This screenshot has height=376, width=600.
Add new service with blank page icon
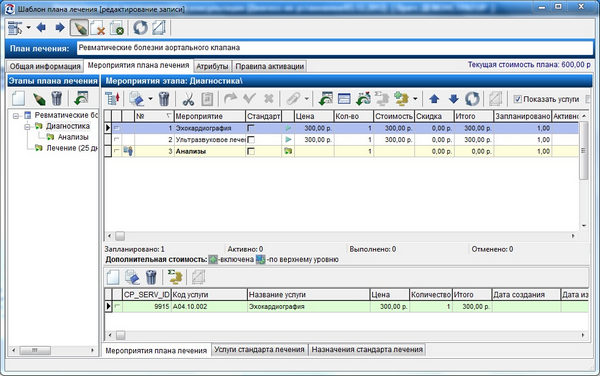(x=113, y=277)
